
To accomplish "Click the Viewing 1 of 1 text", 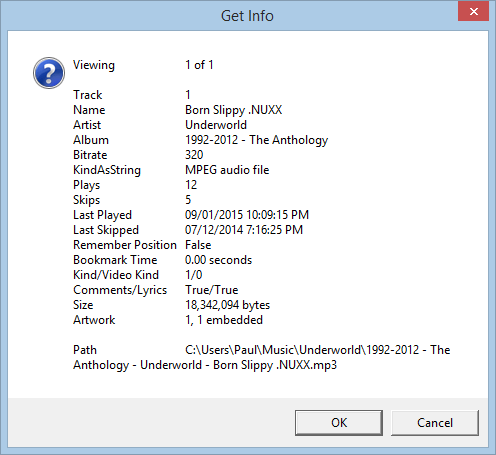I will [199, 65].
